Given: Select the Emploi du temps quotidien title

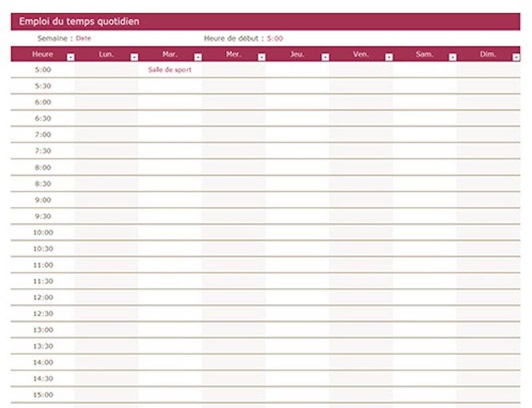Looking at the screenshot, I should [79, 21].
